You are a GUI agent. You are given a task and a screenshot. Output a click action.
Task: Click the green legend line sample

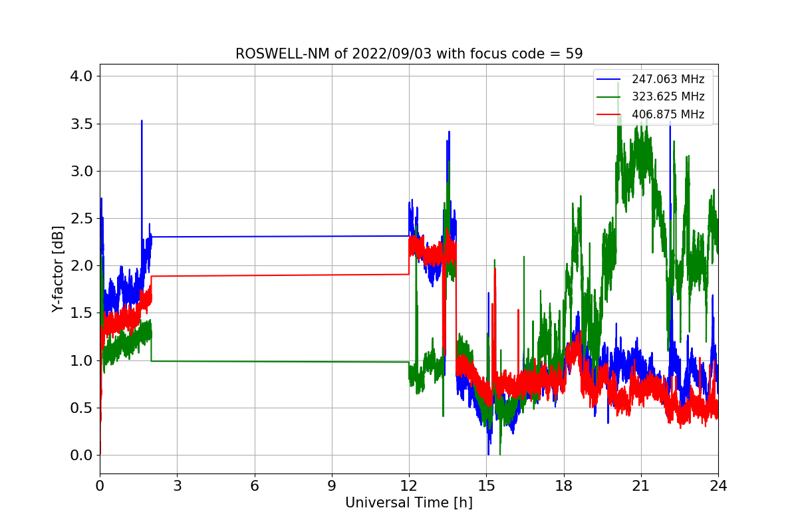point(609,97)
